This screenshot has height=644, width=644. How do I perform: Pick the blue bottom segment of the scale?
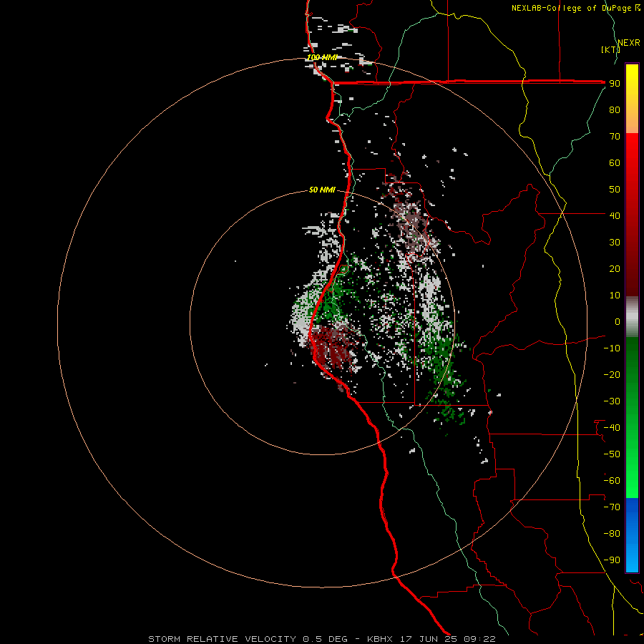click(x=632, y=535)
